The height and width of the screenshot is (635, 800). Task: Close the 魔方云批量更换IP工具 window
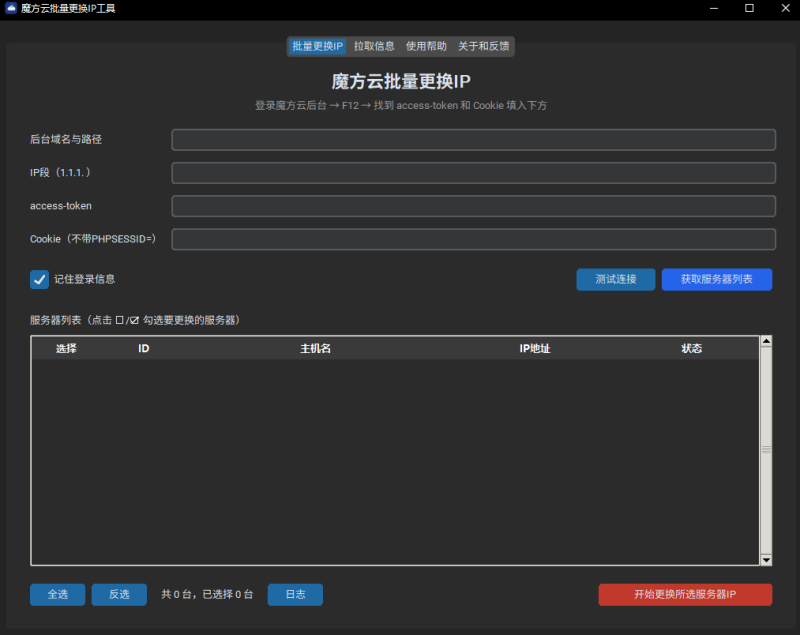(x=786, y=8)
